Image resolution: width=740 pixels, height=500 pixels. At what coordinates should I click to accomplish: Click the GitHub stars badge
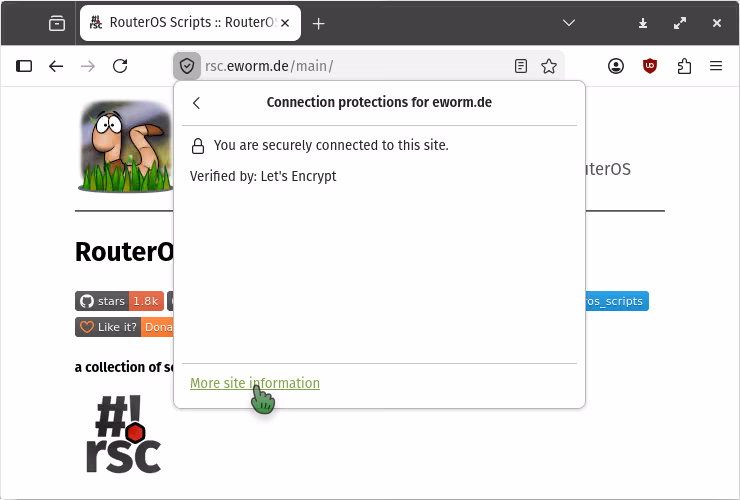118,301
